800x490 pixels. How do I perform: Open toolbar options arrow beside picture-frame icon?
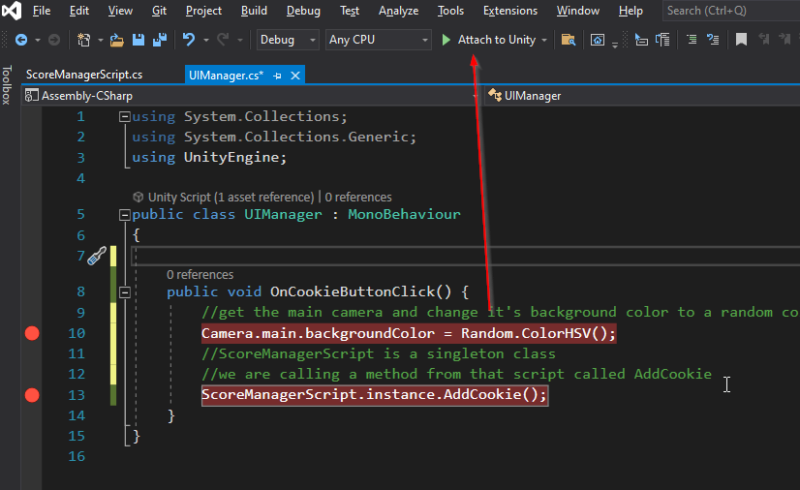[615, 45]
